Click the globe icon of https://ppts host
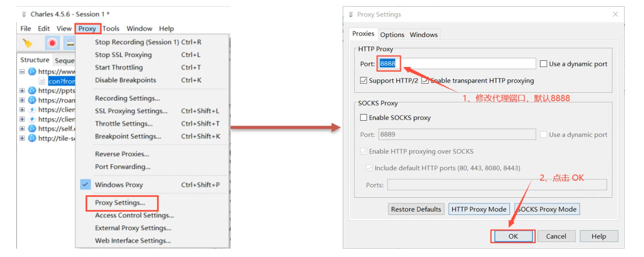This screenshot has width=644, height=257. click(x=32, y=91)
